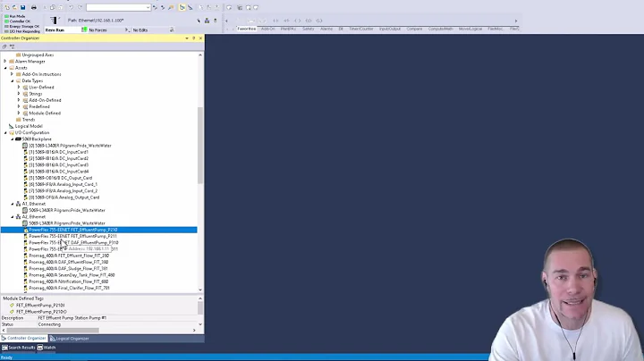Open the Logical Organizer tab
This screenshot has width=644, height=361.
click(x=69, y=339)
